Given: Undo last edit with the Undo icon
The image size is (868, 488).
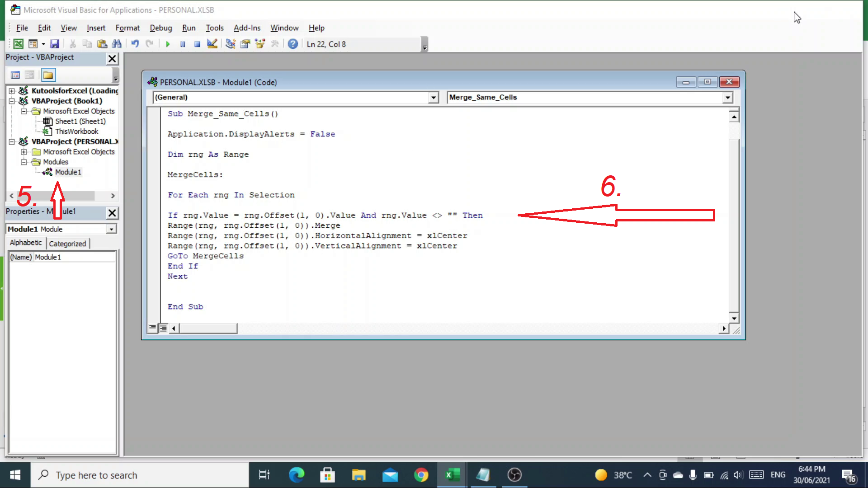Looking at the screenshot, I should click(135, 44).
